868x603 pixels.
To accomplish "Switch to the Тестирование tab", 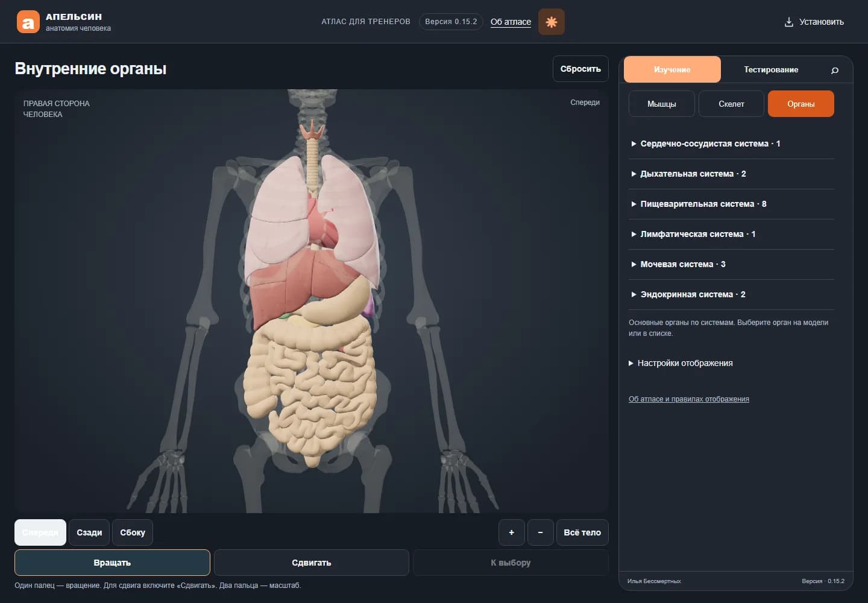I will (x=771, y=69).
